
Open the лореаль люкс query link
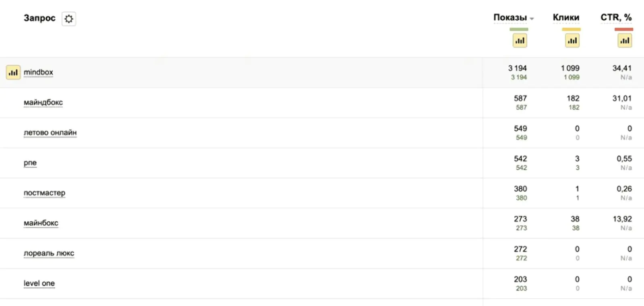pyautogui.click(x=49, y=253)
